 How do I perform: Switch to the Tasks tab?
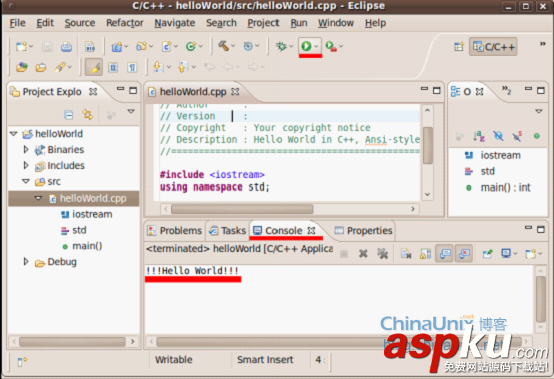pos(227,231)
